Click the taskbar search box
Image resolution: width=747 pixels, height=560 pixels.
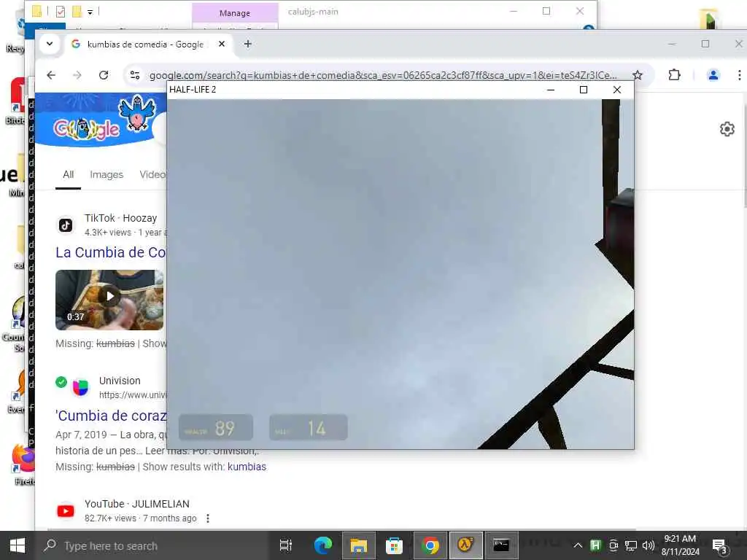coord(153,545)
